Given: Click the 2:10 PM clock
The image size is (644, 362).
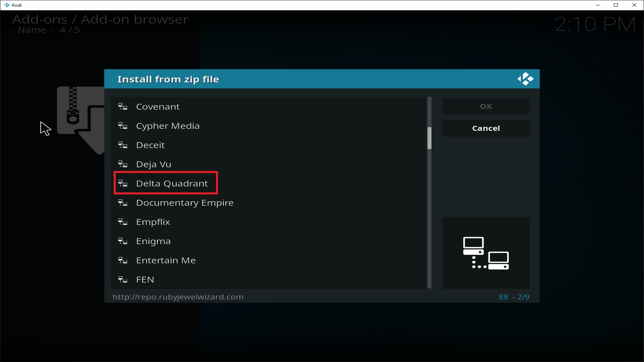Looking at the screenshot, I should point(595,24).
